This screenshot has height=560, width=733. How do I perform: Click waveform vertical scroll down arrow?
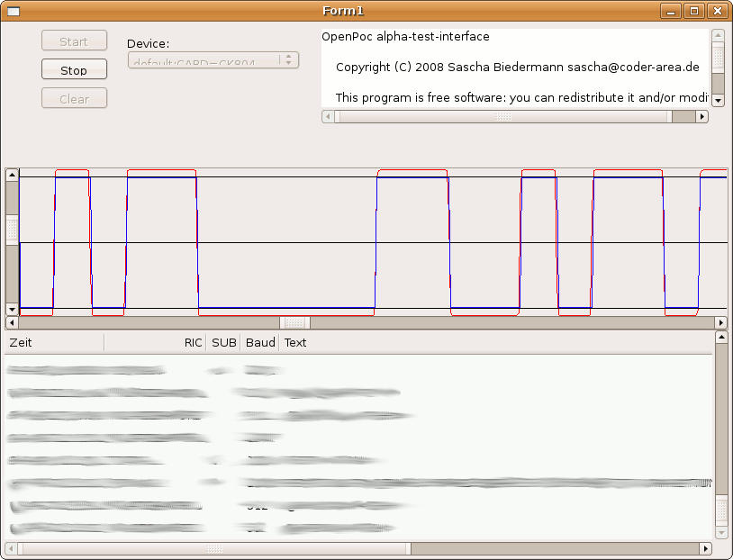(12, 309)
